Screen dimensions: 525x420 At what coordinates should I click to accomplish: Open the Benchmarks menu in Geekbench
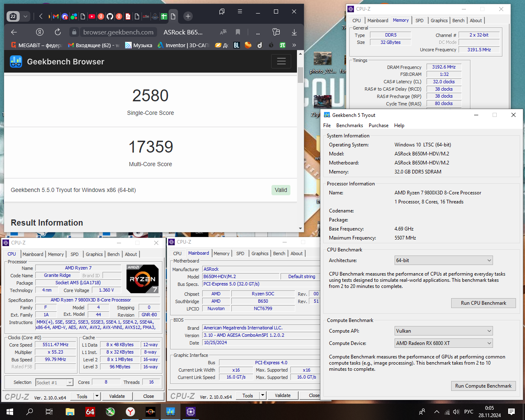(x=349, y=126)
